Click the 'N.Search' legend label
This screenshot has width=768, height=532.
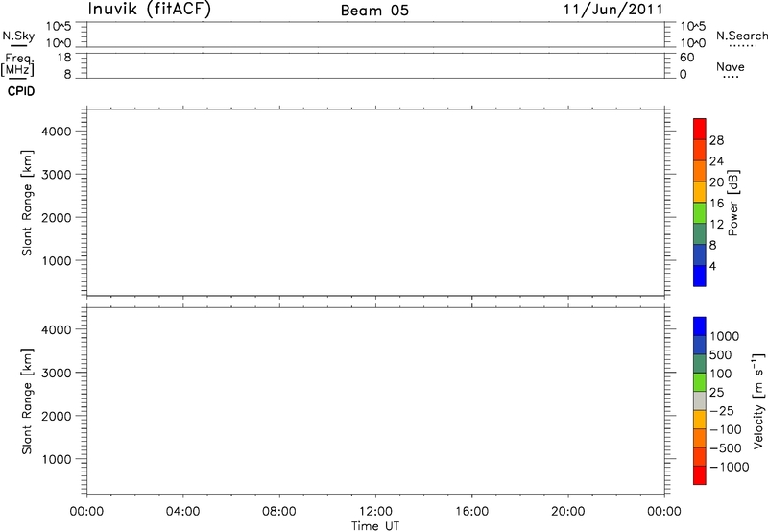point(741,36)
